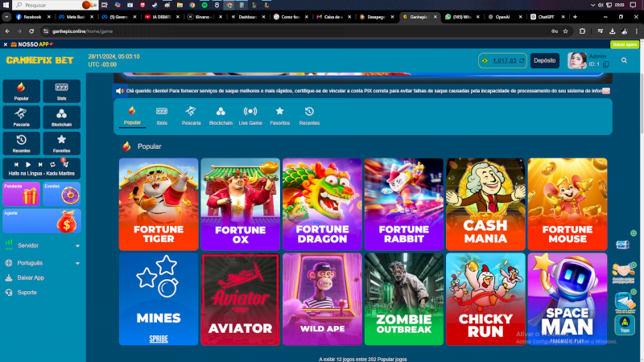Open the Fortune Mouse game
The height and width of the screenshot is (362, 644).
(x=568, y=204)
